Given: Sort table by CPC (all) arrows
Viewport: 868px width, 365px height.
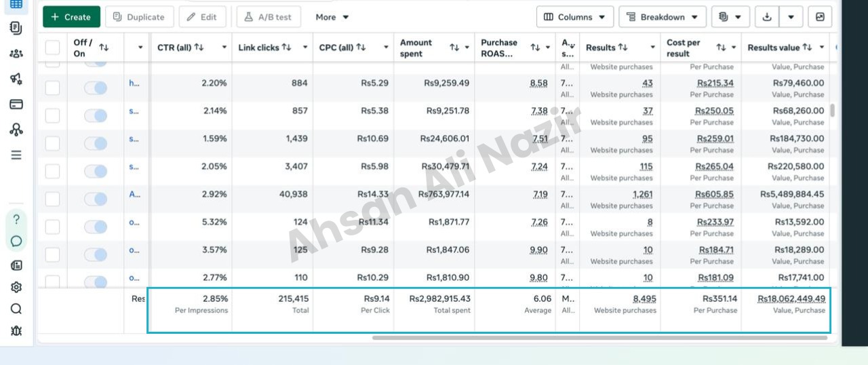Looking at the screenshot, I should [x=361, y=47].
